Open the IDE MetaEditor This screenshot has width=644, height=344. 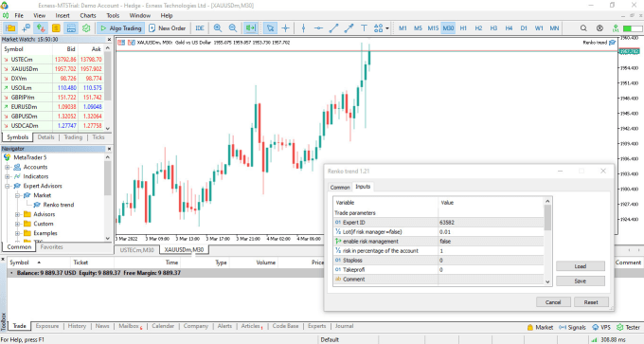pyautogui.click(x=200, y=27)
